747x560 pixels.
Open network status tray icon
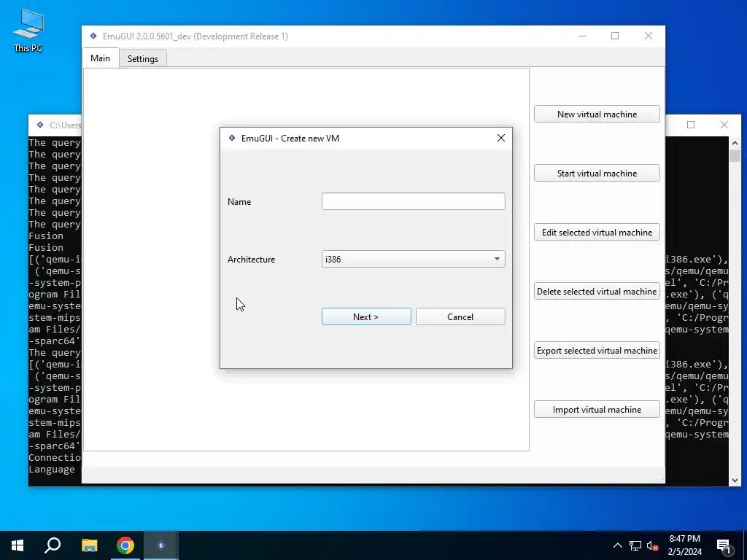point(635,545)
